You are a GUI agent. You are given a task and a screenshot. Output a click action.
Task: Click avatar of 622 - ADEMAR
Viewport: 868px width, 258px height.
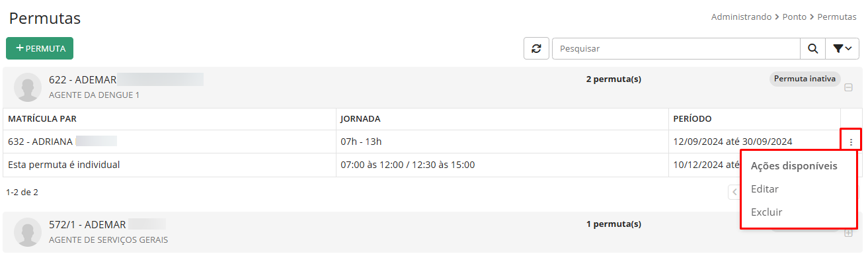28,87
